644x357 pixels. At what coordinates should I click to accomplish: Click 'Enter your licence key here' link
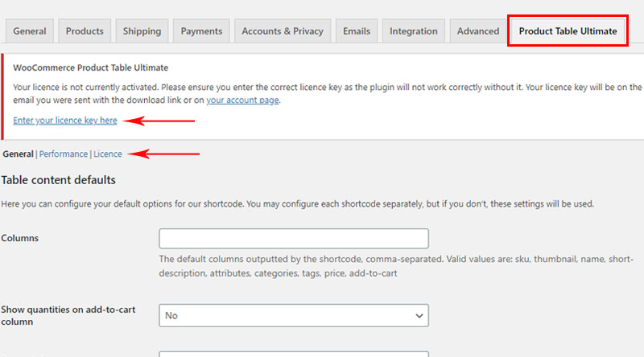click(x=65, y=121)
